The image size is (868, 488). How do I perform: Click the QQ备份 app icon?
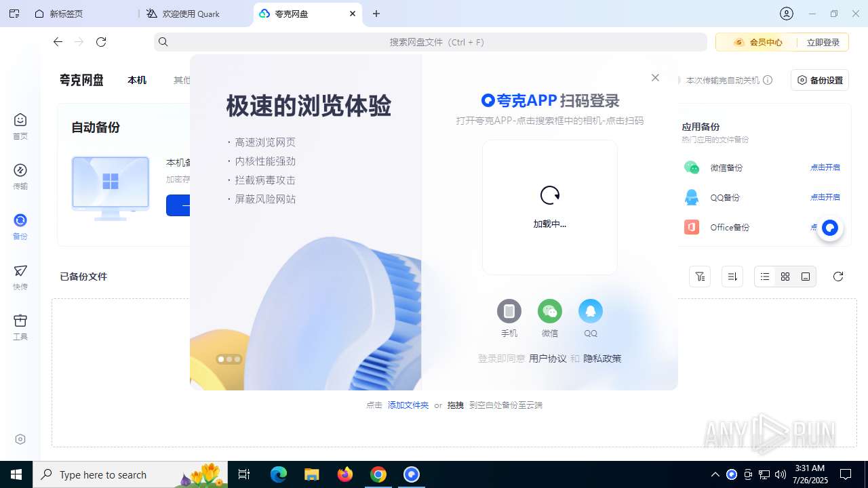tap(691, 197)
